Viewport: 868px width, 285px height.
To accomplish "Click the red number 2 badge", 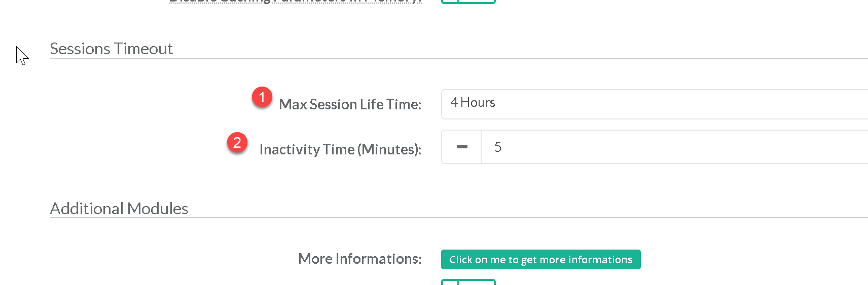I will pos(237,143).
